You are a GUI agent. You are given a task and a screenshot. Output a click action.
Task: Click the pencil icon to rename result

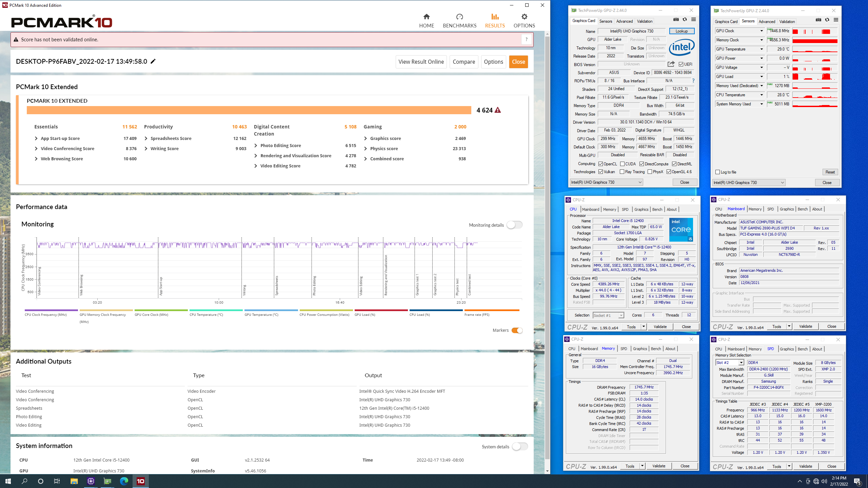pyautogui.click(x=153, y=61)
